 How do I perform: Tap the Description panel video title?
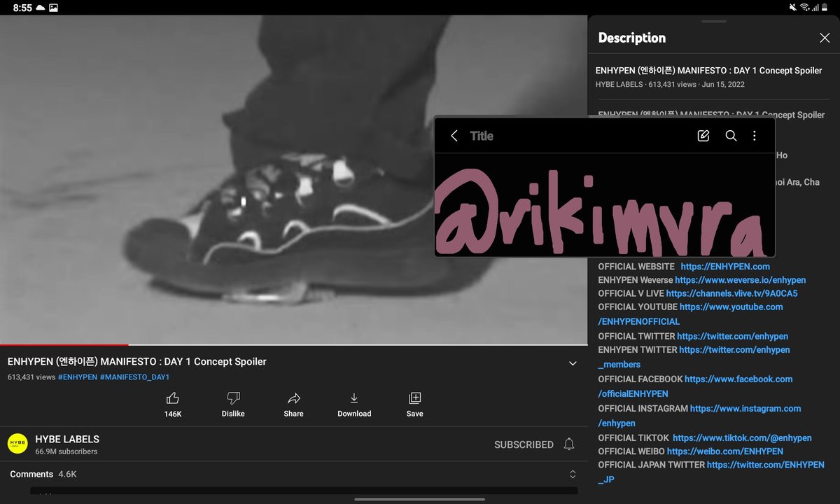pyautogui.click(x=709, y=71)
